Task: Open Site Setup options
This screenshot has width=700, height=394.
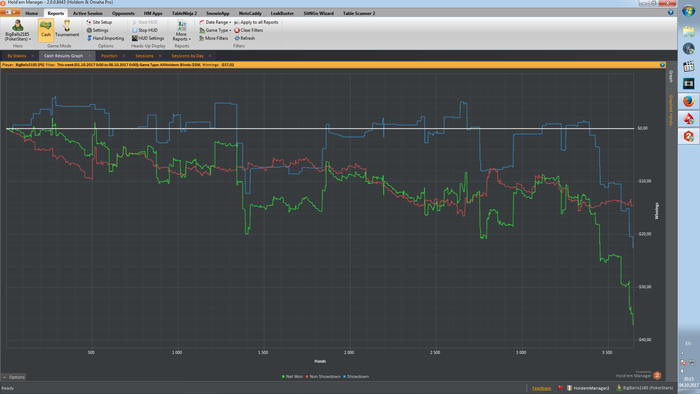Action: point(99,22)
